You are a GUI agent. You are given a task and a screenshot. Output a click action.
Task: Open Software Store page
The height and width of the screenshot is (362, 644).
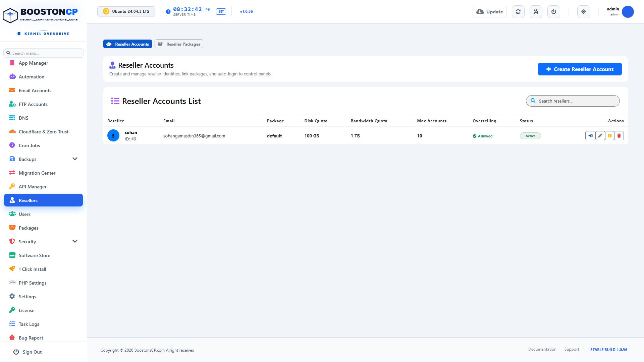[x=43, y=255]
